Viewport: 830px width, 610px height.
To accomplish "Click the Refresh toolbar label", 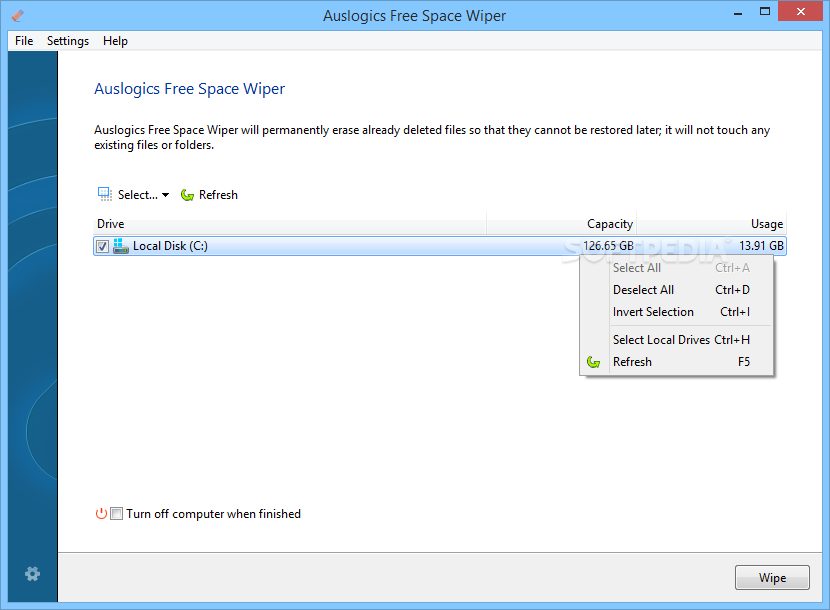I will 218,195.
